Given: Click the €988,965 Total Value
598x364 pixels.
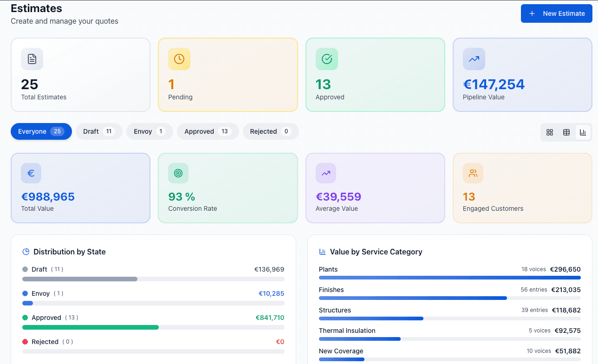Looking at the screenshot, I should tap(48, 197).
